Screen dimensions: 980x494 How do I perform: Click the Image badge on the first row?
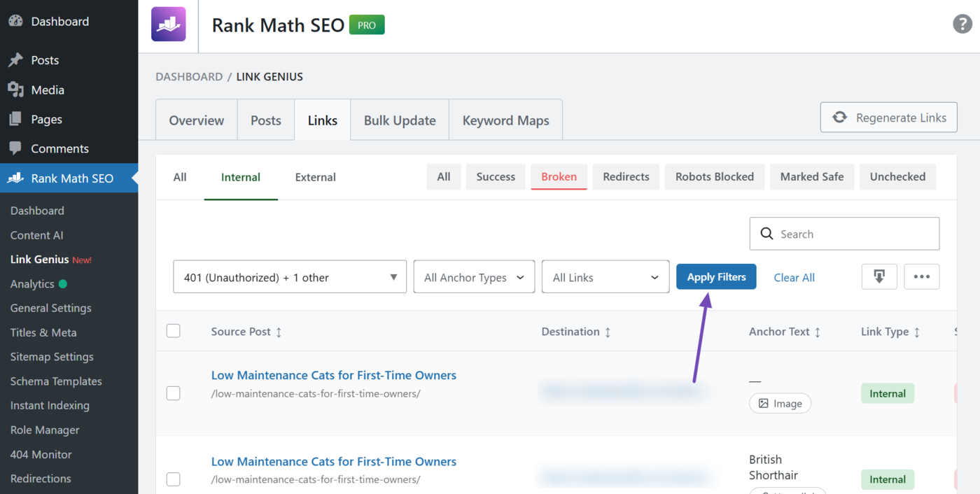780,403
